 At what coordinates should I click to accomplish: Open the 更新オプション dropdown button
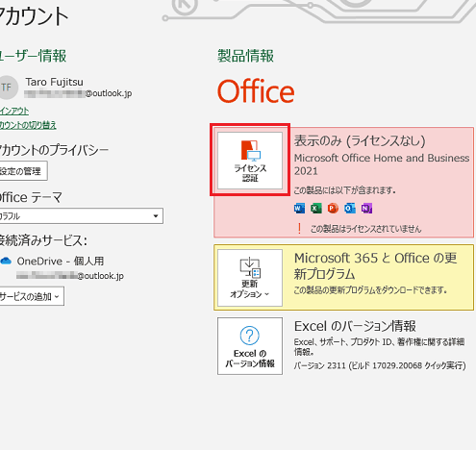point(250,278)
